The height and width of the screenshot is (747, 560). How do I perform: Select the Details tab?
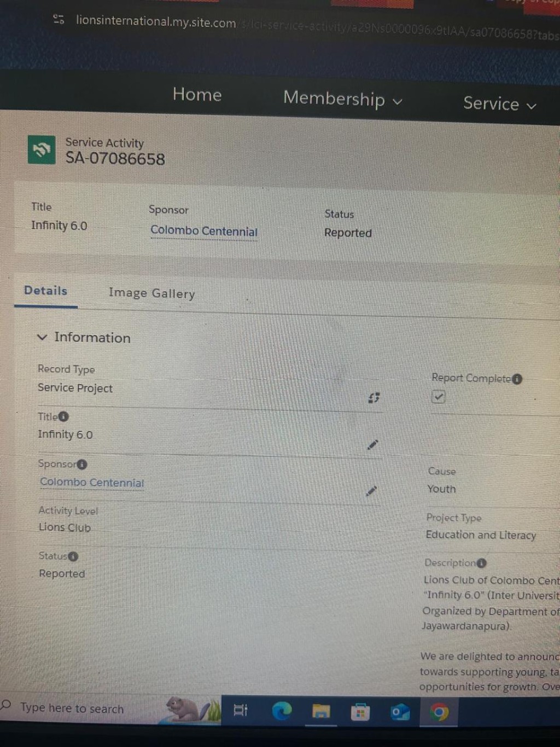[46, 291]
